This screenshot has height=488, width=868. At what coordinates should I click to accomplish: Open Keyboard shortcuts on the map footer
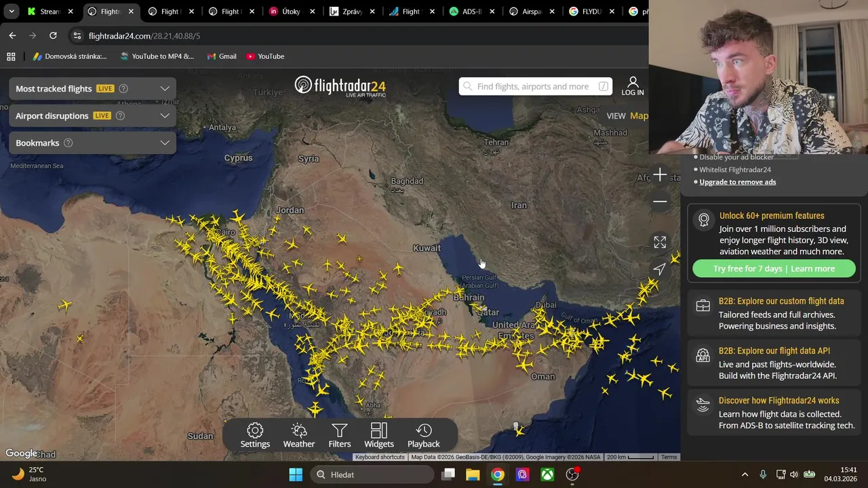(380, 457)
